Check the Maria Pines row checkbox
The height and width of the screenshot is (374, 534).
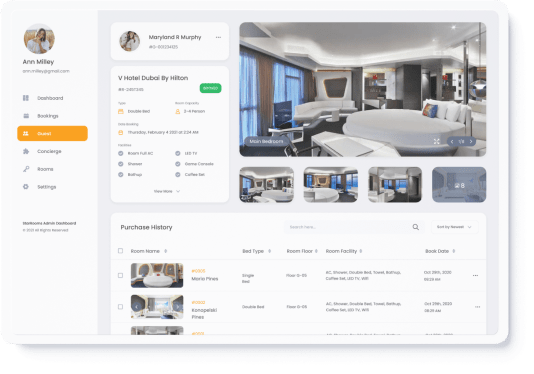coord(120,275)
